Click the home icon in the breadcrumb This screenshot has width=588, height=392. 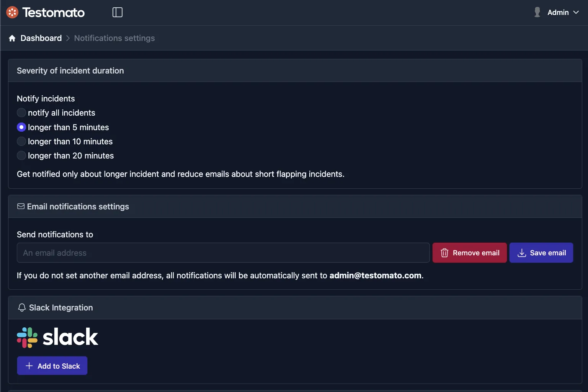[x=12, y=38]
